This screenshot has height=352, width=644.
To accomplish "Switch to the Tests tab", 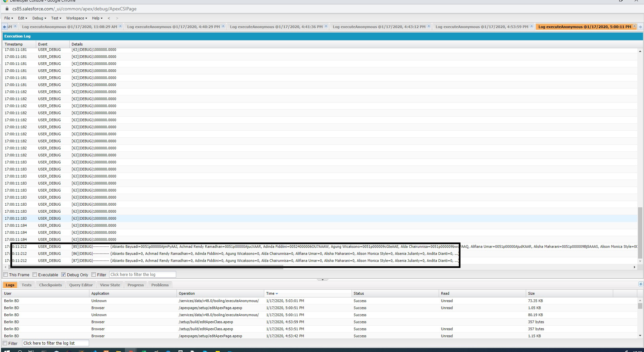I will pos(26,285).
